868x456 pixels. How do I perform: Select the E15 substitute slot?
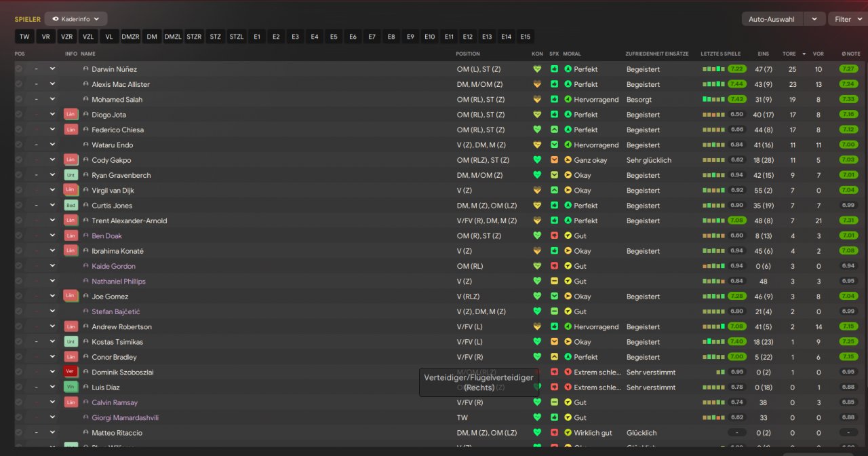(525, 37)
